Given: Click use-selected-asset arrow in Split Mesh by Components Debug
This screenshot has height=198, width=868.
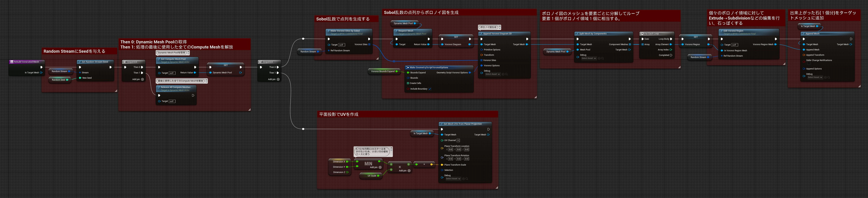Looking at the screenshot, I should [x=599, y=59].
